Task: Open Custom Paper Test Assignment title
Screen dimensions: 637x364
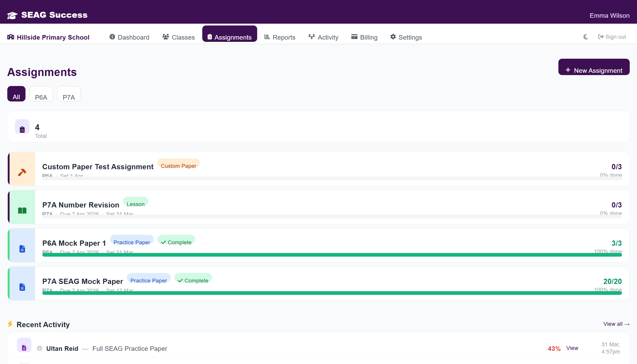Action: [98, 167]
